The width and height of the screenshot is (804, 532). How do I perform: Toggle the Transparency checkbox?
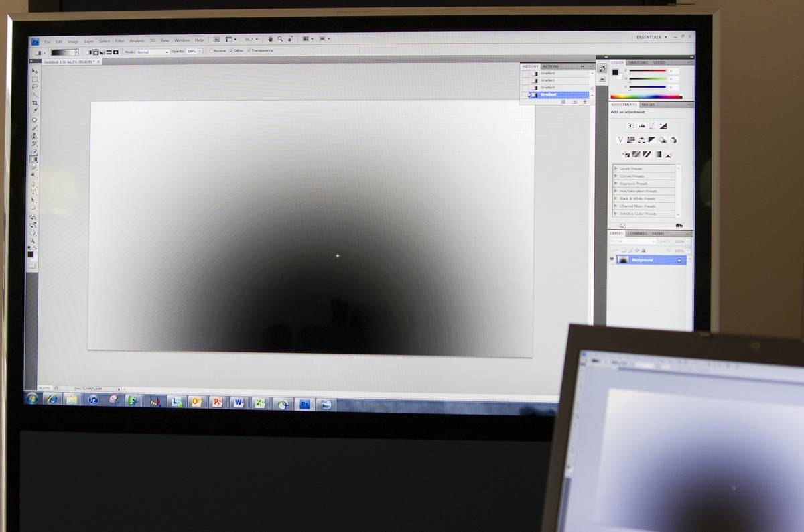click(249, 51)
